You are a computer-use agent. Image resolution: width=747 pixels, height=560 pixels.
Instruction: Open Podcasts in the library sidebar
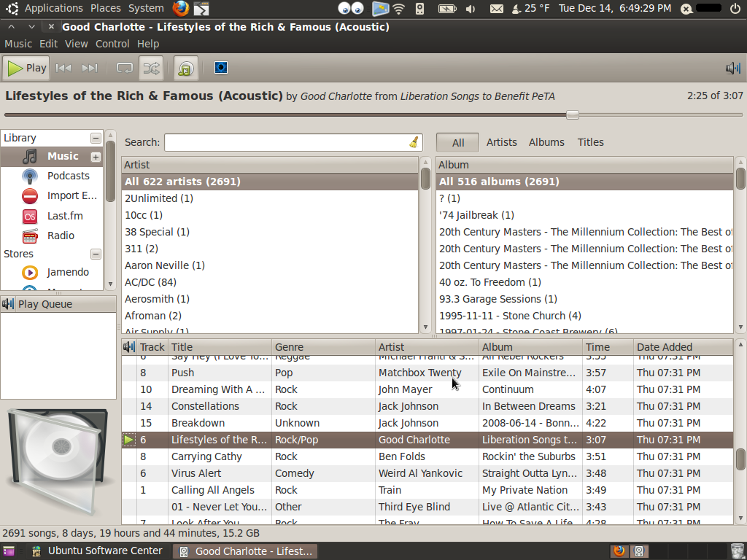tap(68, 176)
